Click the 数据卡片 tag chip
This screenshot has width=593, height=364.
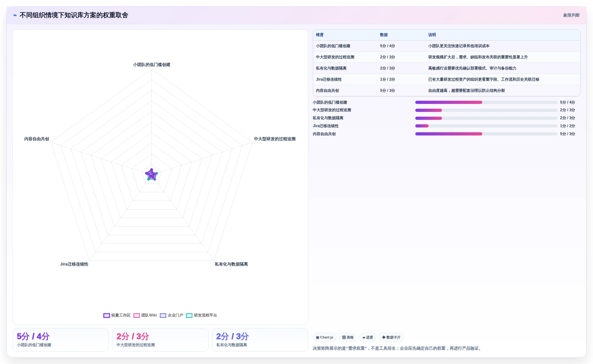point(391,337)
